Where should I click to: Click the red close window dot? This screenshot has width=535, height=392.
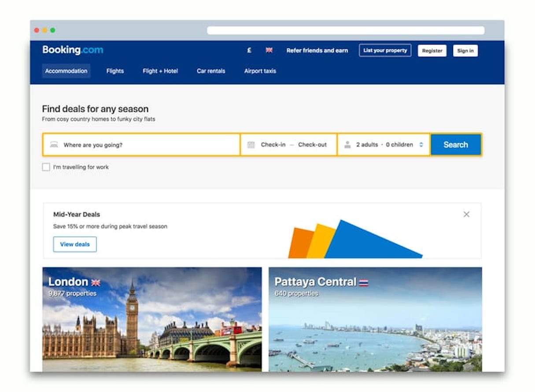tap(37, 30)
